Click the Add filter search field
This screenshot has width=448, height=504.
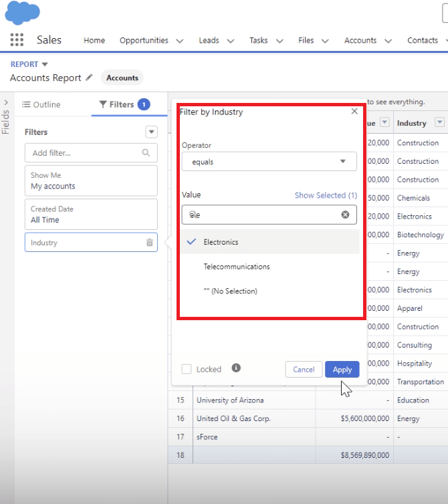coord(91,152)
